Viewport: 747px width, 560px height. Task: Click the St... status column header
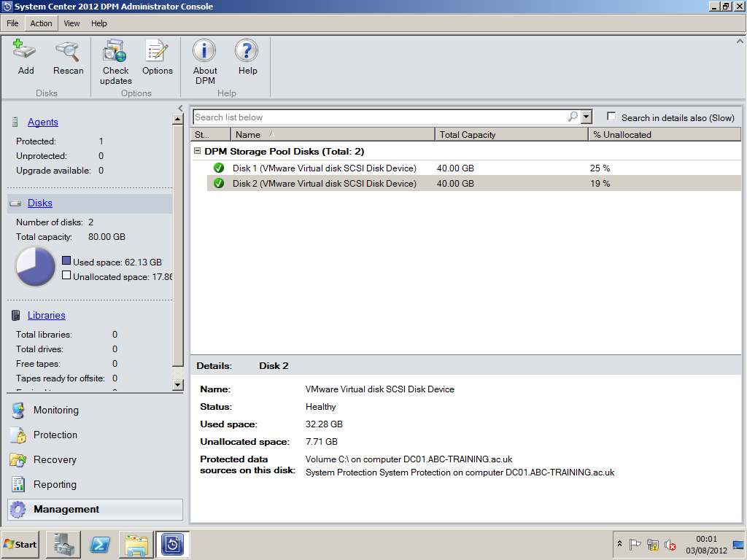pos(211,135)
